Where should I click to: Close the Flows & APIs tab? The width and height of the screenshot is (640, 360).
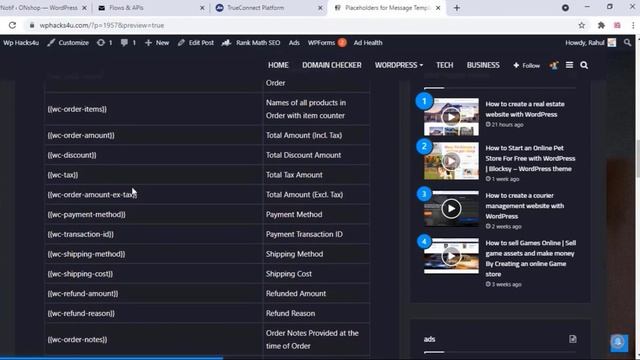202,8
